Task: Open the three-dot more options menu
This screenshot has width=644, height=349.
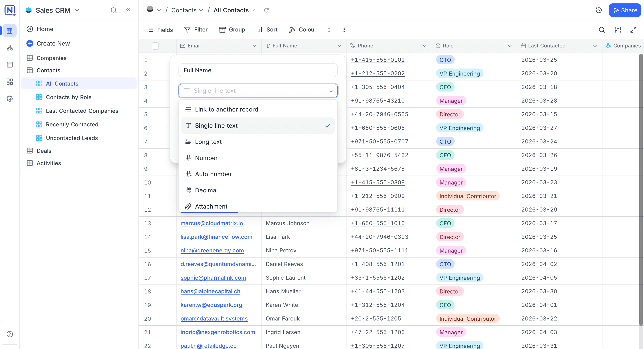Action: coord(344,30)
